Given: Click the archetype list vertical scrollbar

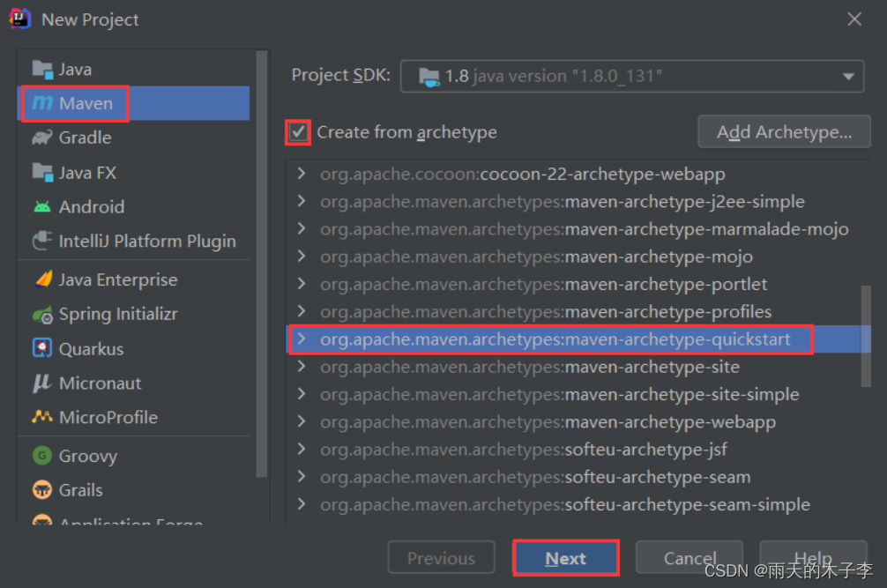Looking at the screenshot, I should click(x=866, y=336).
